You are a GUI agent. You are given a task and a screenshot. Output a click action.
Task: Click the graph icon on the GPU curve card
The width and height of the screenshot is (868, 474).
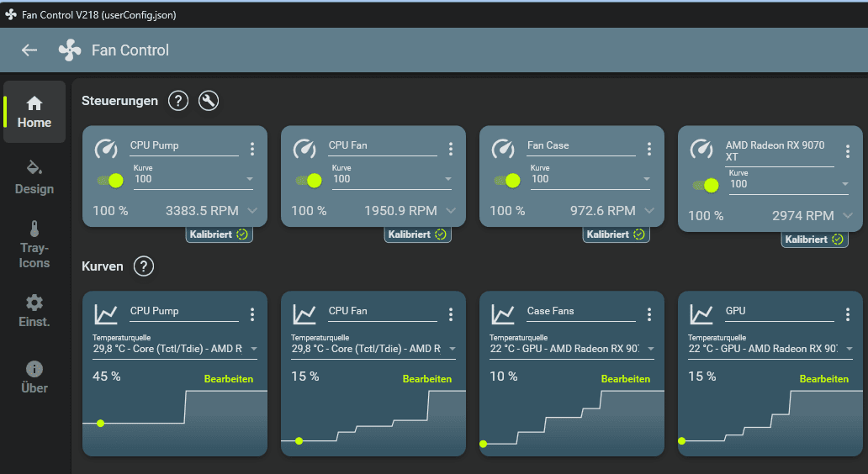pos(701,314)
